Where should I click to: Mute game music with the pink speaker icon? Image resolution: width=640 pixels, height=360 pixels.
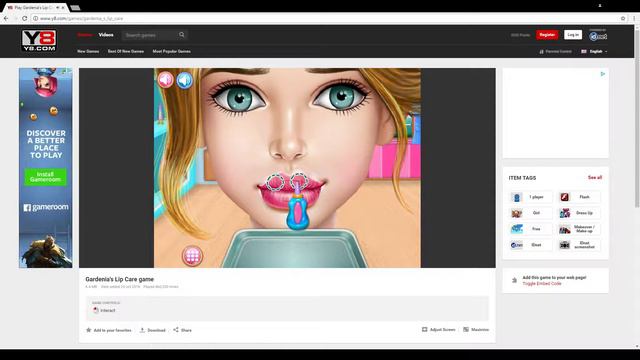tap(166, 80)
